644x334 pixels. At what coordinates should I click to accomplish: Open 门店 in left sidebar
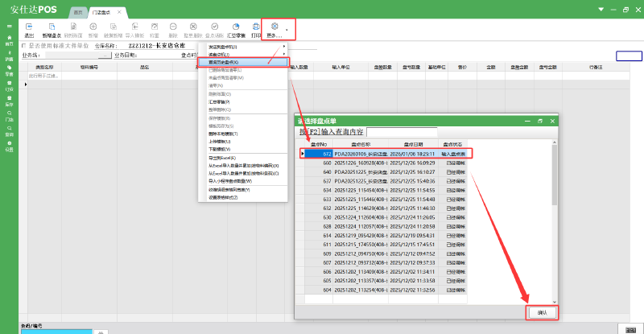click(9, 117)
